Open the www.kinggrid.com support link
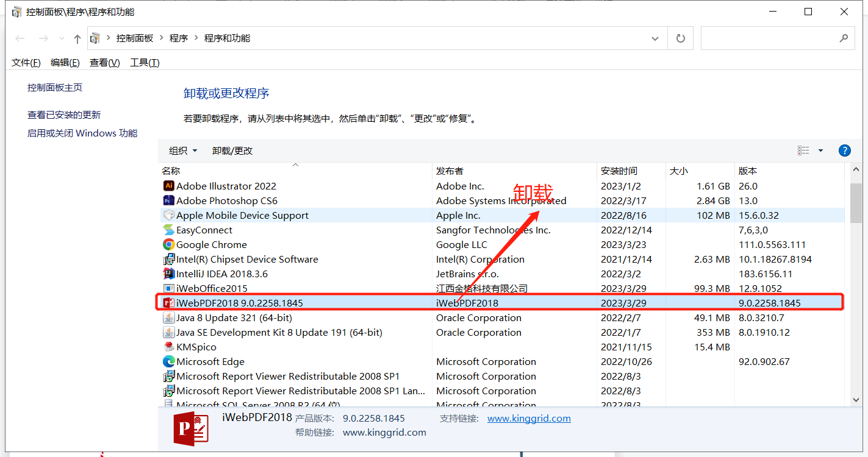The width and height of the screenshot is (868, 457). click(x=529, y=419)
